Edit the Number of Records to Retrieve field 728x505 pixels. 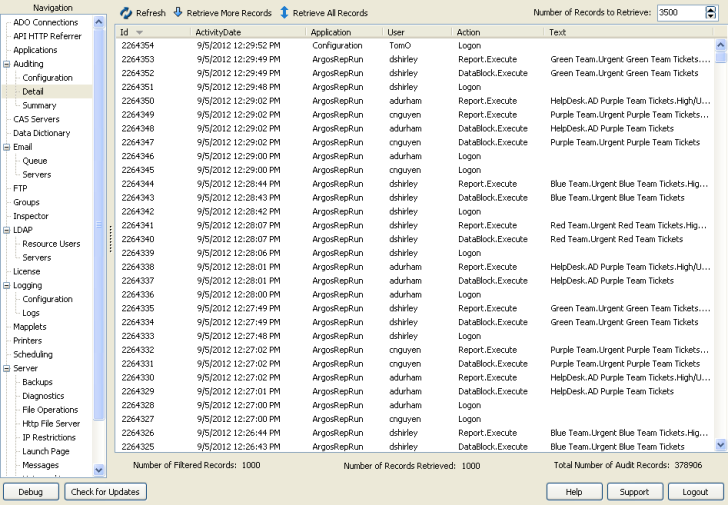[x=681, y=13]
